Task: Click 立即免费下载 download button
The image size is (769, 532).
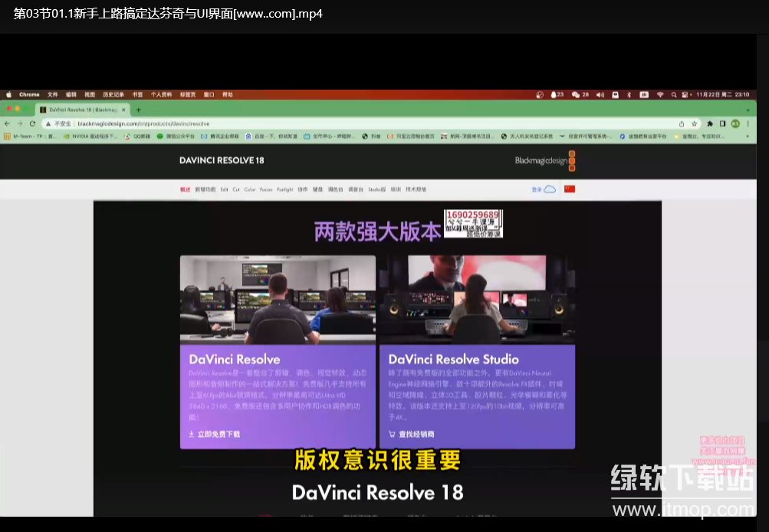Action: (215, 435)
